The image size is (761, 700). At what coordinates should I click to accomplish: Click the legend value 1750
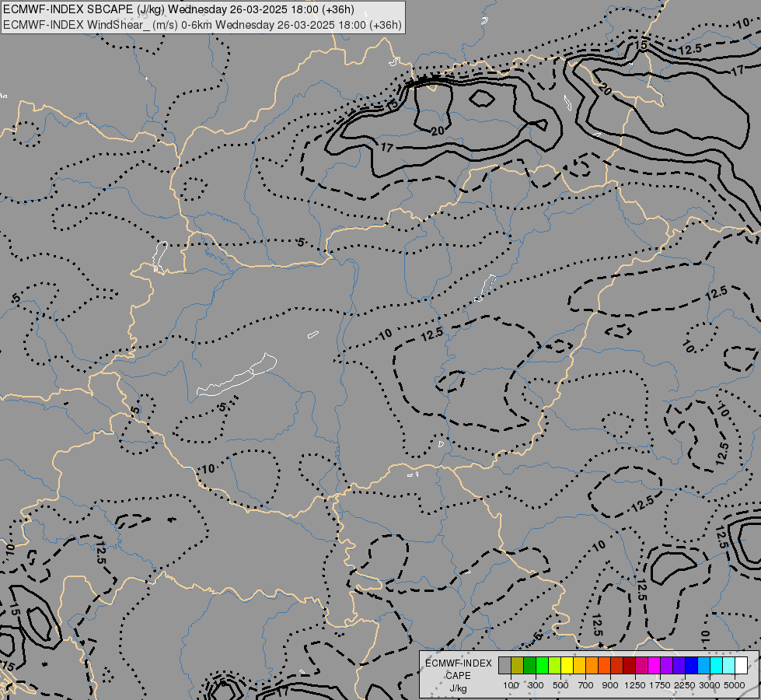[x=660, y=685]
